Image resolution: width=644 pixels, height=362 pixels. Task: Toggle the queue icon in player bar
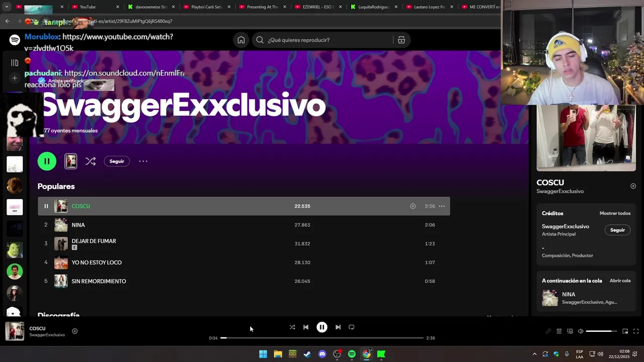pos(559,331)
